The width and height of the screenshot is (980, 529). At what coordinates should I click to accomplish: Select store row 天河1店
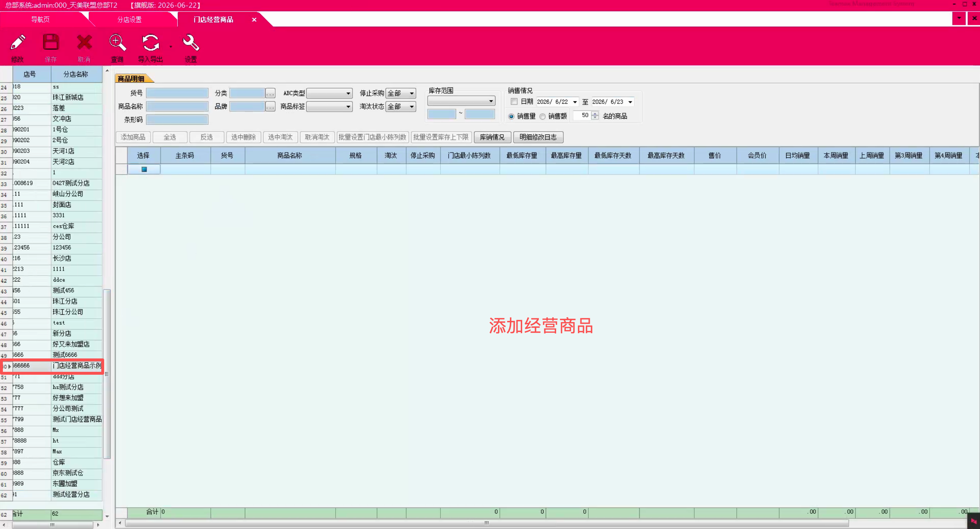click(x=52, y=151)
